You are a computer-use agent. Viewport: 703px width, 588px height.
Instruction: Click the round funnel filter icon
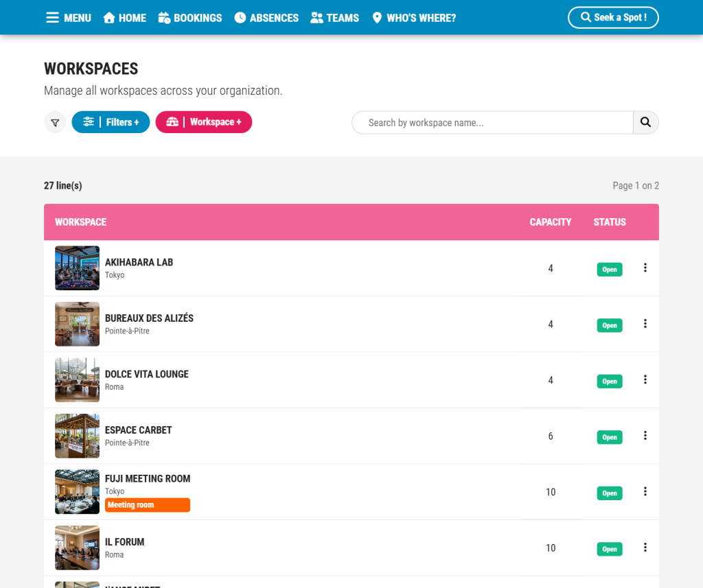(x=55, y=122)
